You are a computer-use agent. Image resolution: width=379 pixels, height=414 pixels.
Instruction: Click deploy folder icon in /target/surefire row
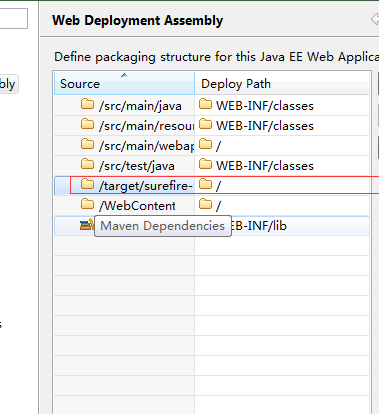pos(205,184)
